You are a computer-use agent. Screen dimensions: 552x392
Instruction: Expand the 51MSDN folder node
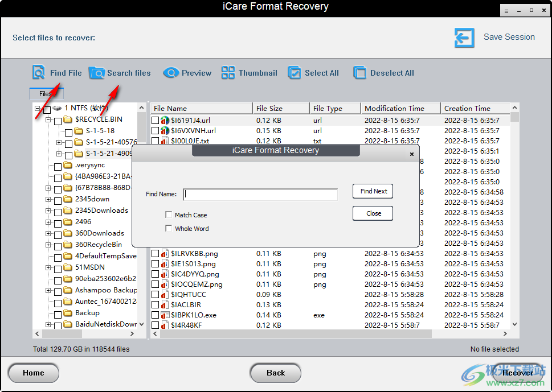48,267
